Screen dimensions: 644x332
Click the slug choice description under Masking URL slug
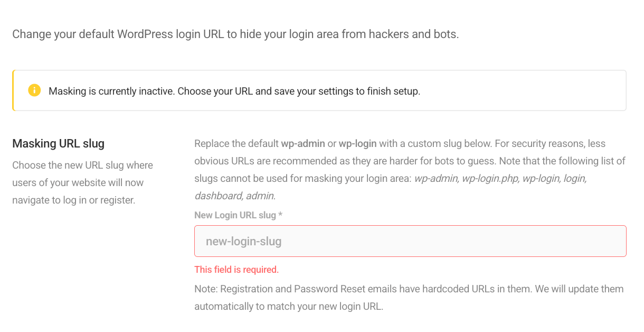[82, 182]
